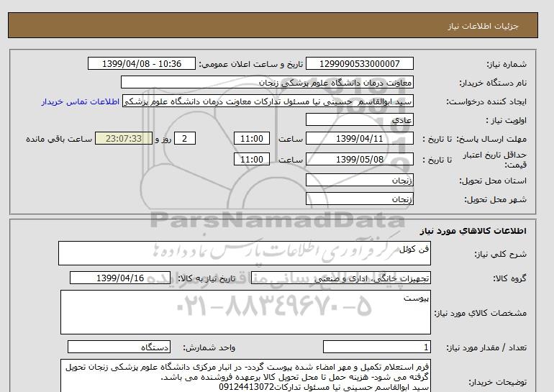The width and height of the screenshot is (554, 392).
Task: Click the گروه کالا label
Action: (x=509, y=278)
